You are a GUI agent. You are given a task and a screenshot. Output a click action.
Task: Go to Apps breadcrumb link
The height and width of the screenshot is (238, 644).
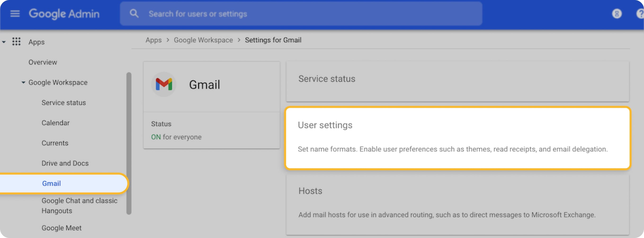point(153,40)
